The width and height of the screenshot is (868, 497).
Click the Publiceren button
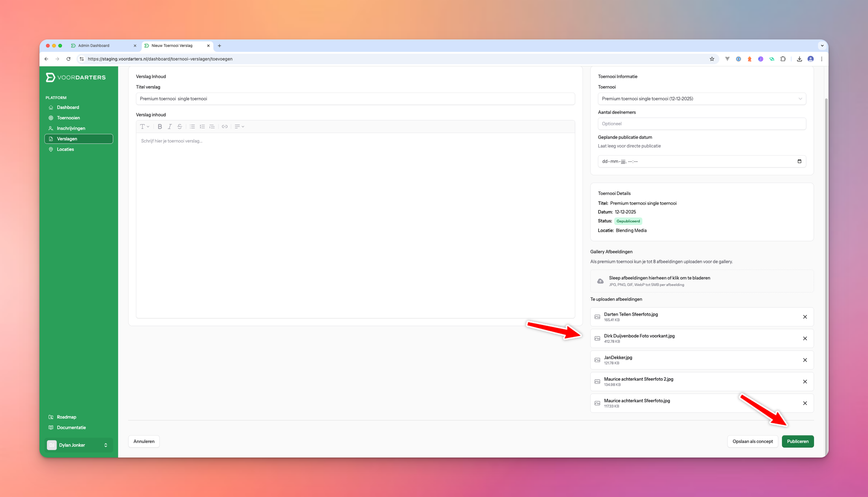tap(797, 441)
